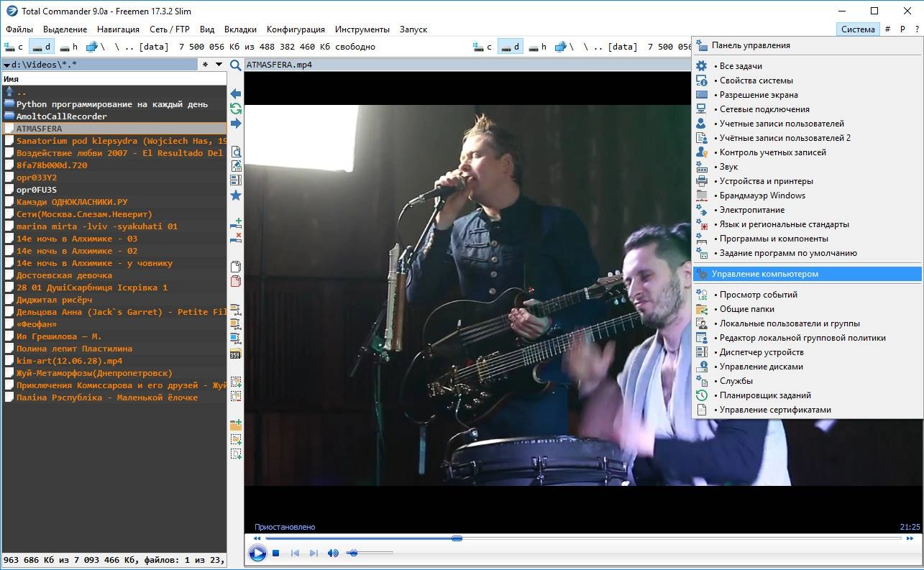
Task: Click the blue tree icon in the vertical toolbar
Action: [x=235, y=339]
